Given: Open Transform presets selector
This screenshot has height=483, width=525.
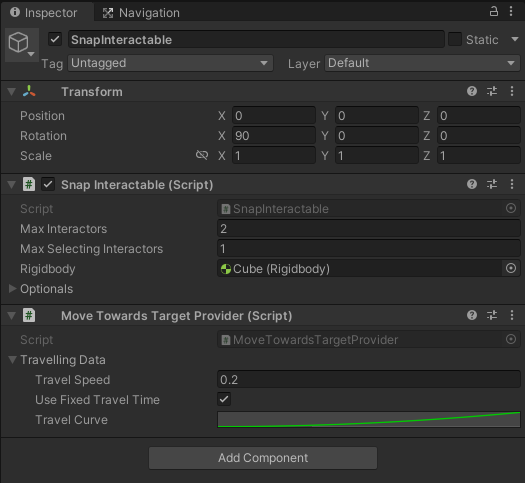Looking at the screenshot, I should (492, 91).
